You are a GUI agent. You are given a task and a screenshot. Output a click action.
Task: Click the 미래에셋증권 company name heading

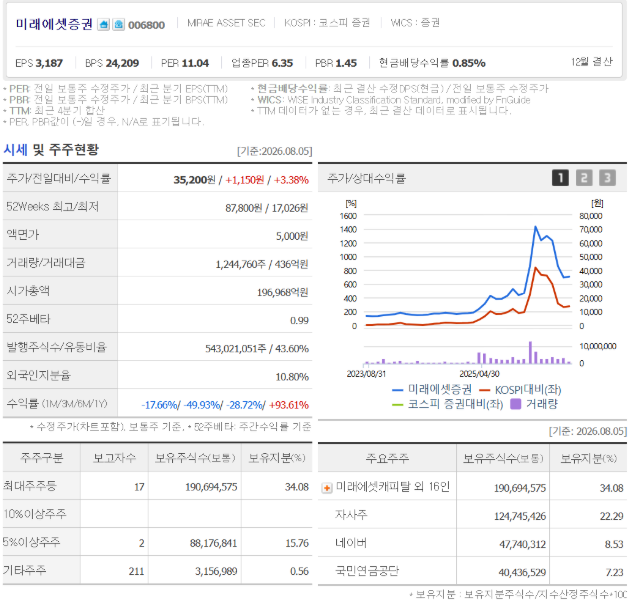(x=54, y=24)
